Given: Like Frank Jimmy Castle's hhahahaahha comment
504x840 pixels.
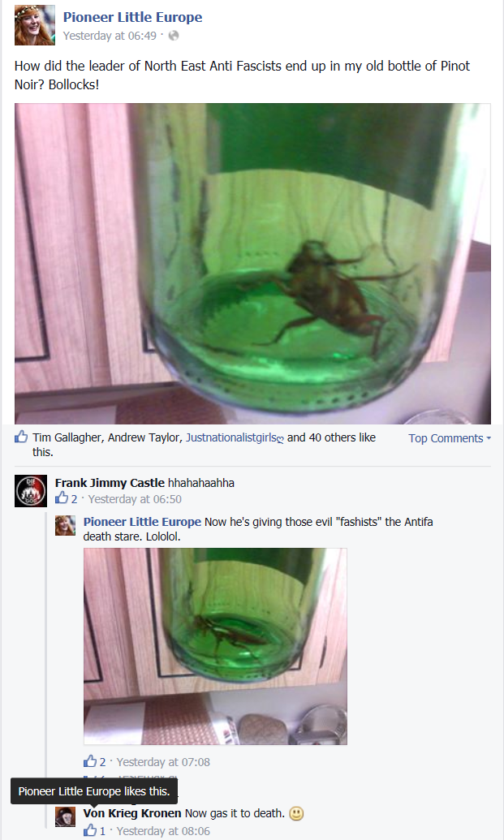Looking at the screenshot, I should pos(62,498).
